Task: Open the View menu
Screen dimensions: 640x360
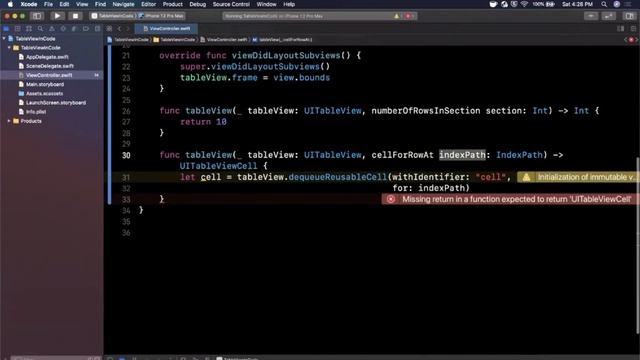Action: pyautogui.click(x=82, y=4)
